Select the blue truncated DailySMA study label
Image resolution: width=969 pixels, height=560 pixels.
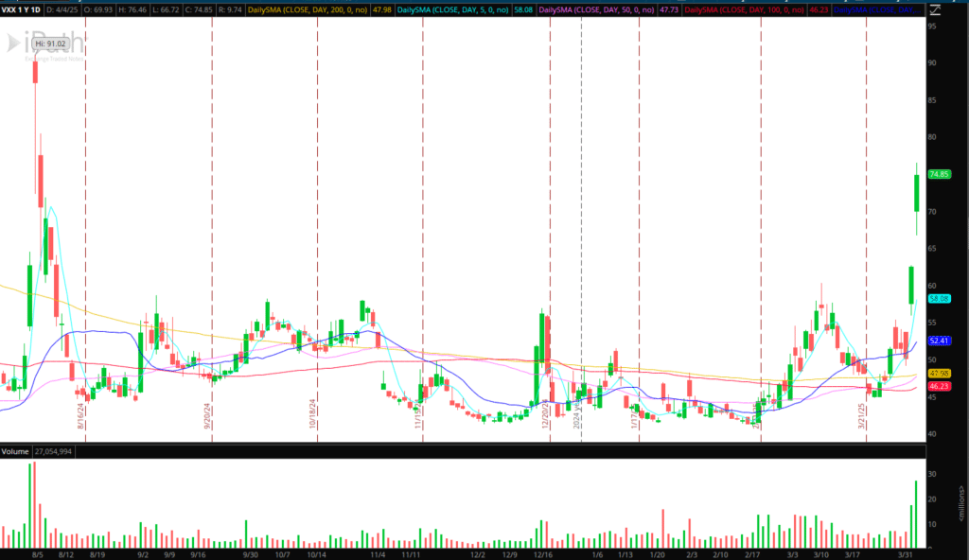(877, 9)
